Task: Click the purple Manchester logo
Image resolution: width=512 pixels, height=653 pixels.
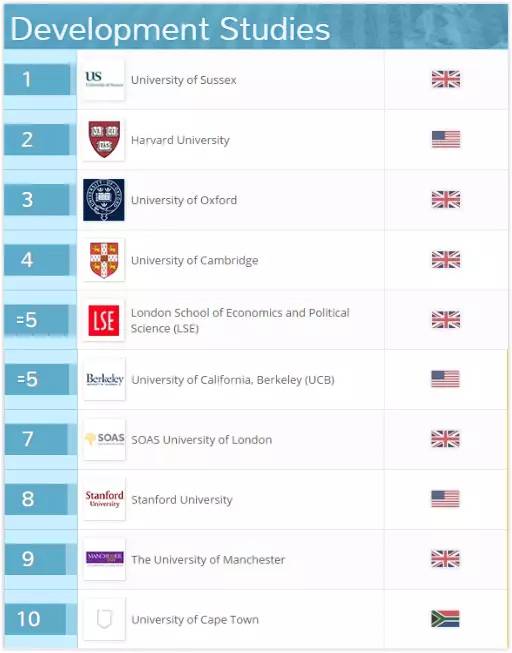Action: 104,559
